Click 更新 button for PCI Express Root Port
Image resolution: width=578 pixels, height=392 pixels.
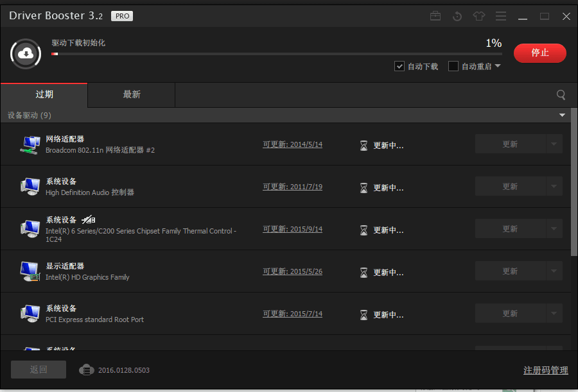pos(510,314)
